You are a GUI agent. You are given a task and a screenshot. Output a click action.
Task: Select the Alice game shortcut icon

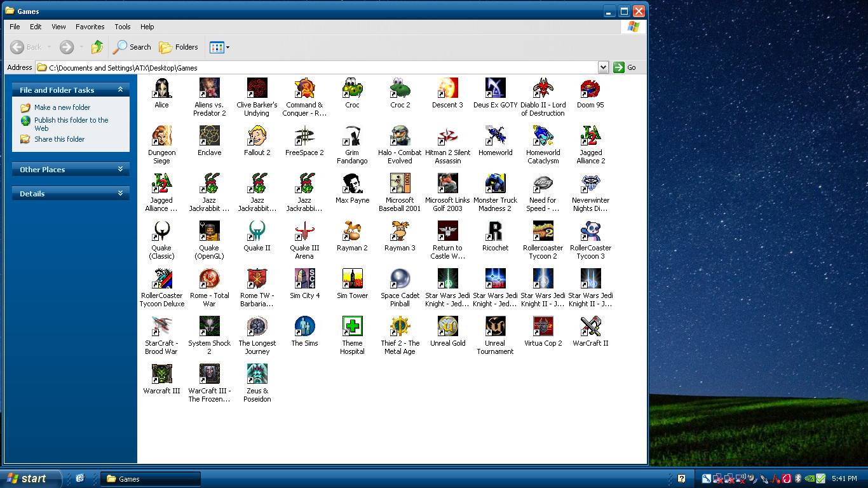coord(161,88)
